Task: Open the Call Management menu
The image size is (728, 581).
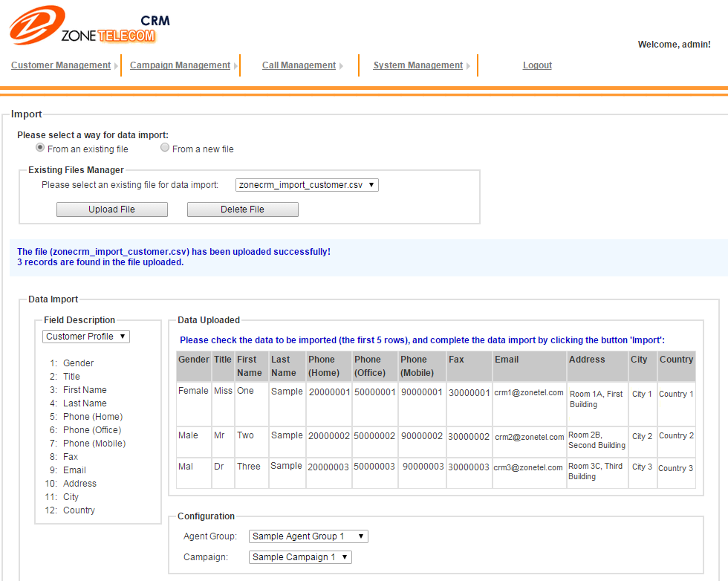Action: tap(299, 65)
